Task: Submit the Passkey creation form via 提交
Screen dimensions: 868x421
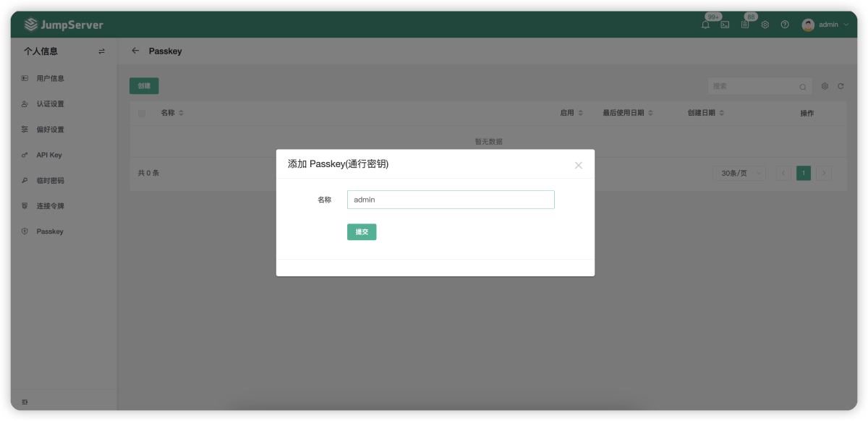Action: 362,231
